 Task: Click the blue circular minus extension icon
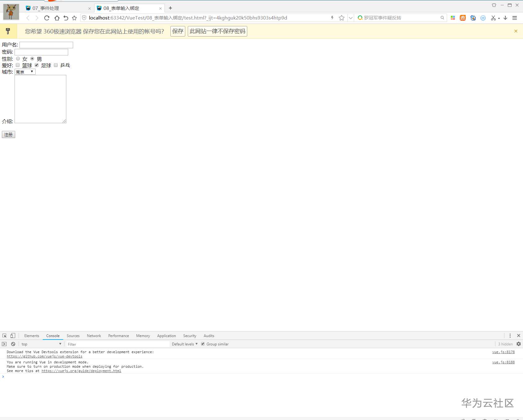483,18
